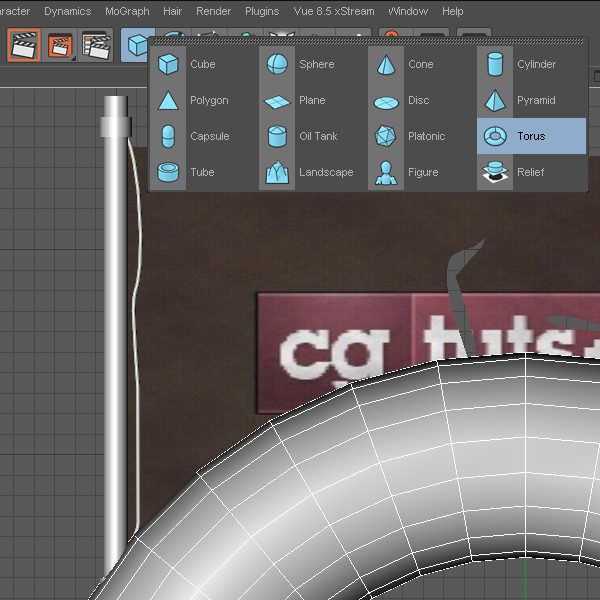This screenshot has height=600, width=600.
Task: Open the Render Settings icon
Action: pos(96,45)
